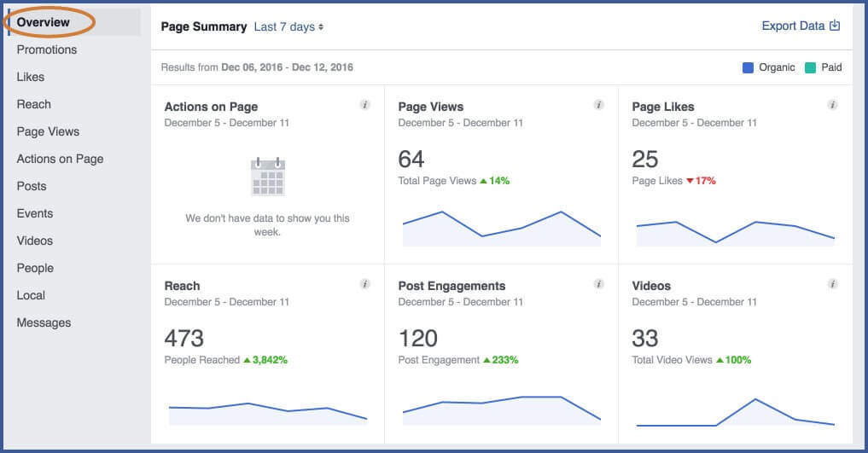Viewport: 868px width, 453px height.
Task: Click the calendar icon in Actions on Page
Action: (267, 177)
